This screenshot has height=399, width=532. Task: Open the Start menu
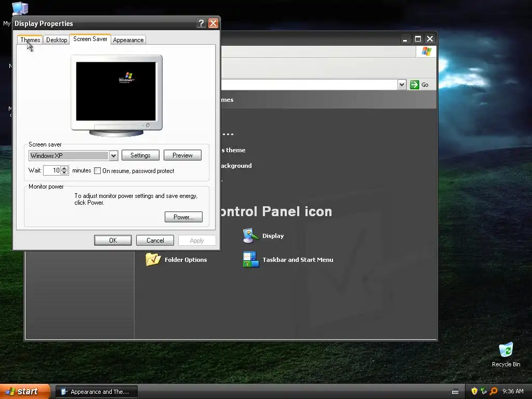(x=24, y=391)
